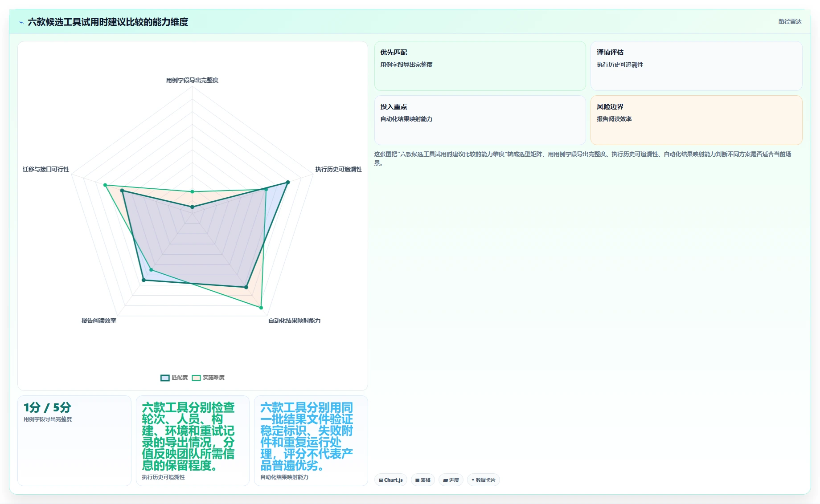Click the 1分 / 5分 score card
This screenshot has height=504, width=820.
74,441
